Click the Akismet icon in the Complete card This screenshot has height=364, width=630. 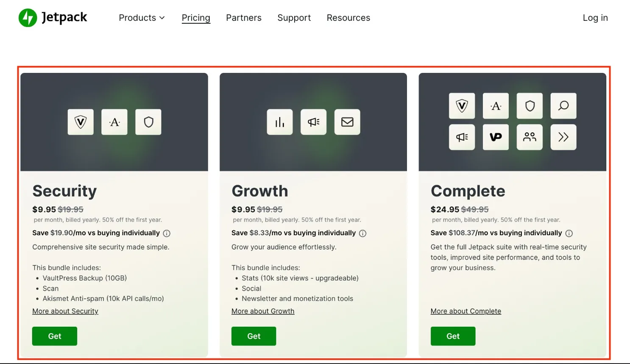click(x=496, y=106)
